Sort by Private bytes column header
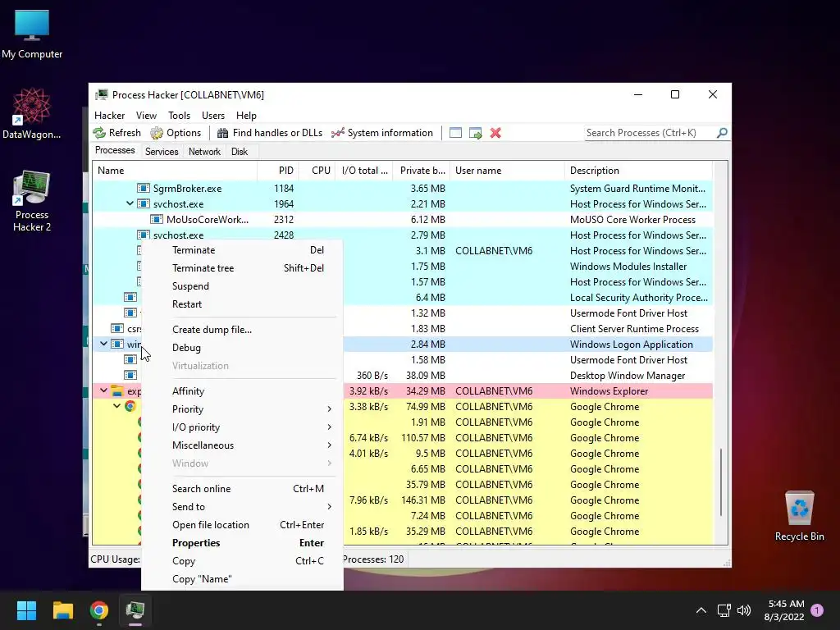 point(421,171)
